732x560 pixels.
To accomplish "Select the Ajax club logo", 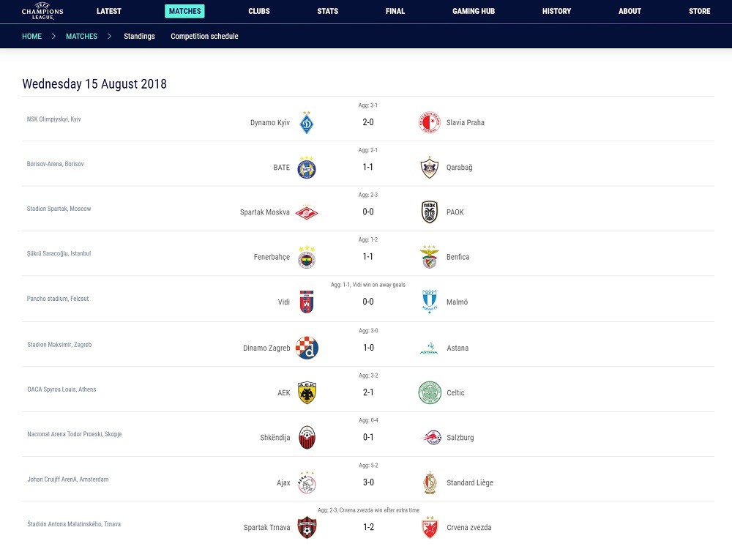I will (x=307, y=482).
